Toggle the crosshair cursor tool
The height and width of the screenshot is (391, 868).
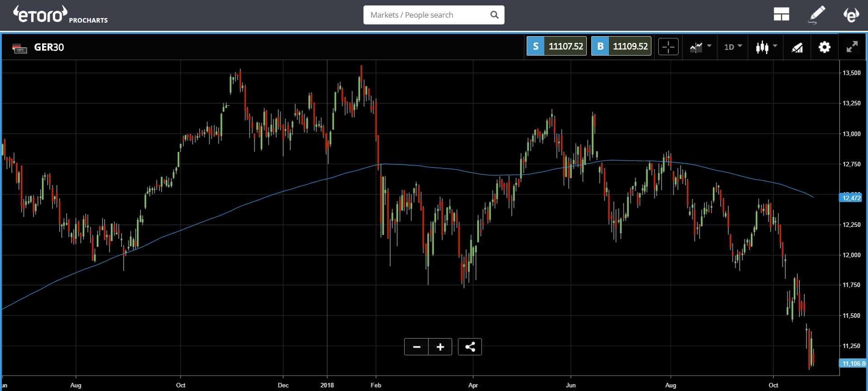click(x=668, y=47)
